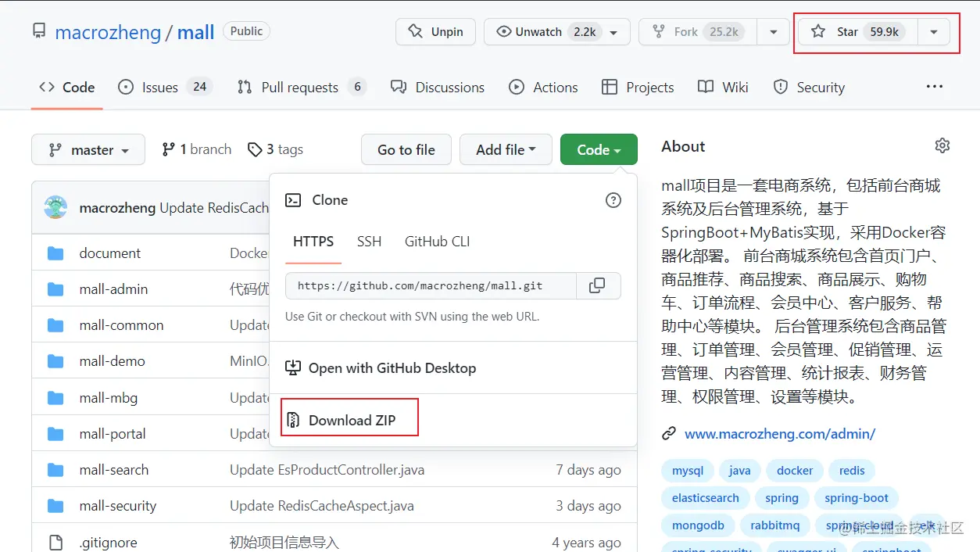Open the Pull requests tab
The image size is (980, 552).
click(302, 87)
